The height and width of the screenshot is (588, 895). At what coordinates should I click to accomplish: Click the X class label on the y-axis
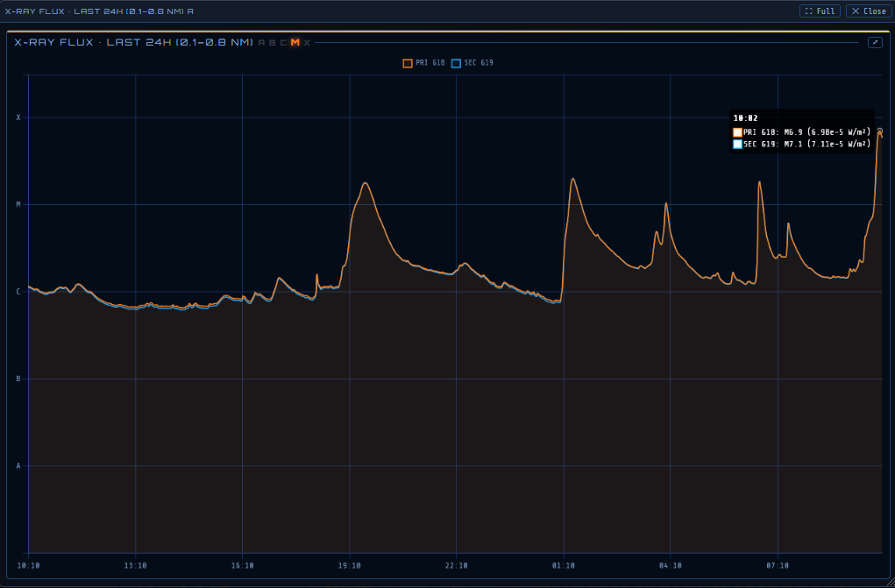coord(18,117)
